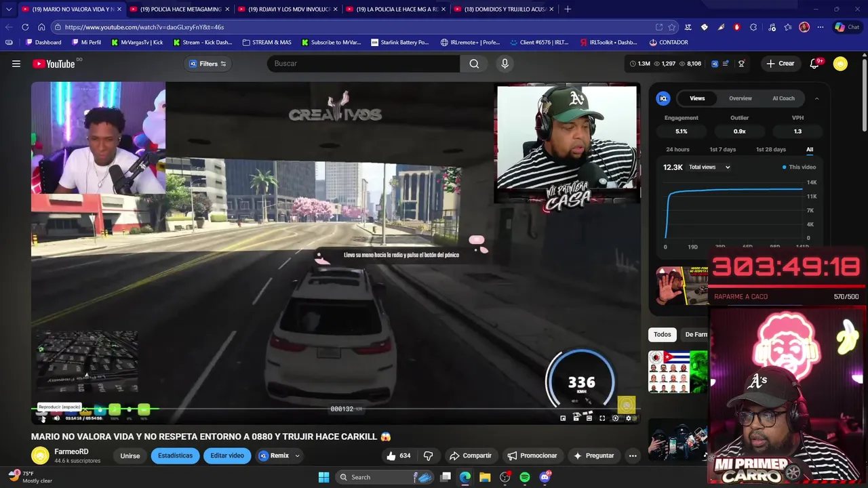Go to the YouTube home logo

click(54, 64)
